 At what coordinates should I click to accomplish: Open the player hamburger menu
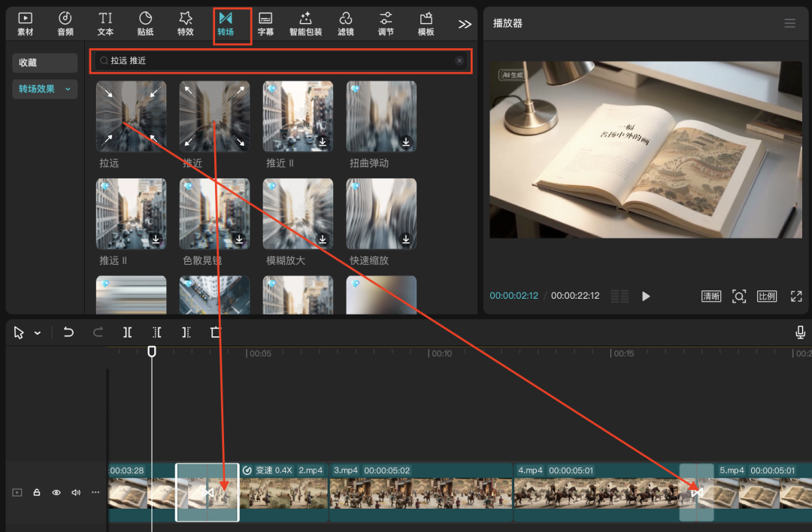[789, 23]
